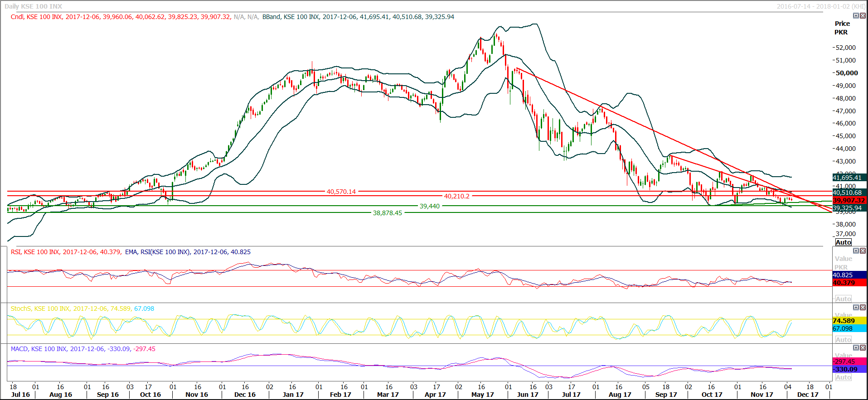This screenshot has height=400, width=868.
Task: Click the Cndl KSE 100 INX legend
Action: point(36,17)
